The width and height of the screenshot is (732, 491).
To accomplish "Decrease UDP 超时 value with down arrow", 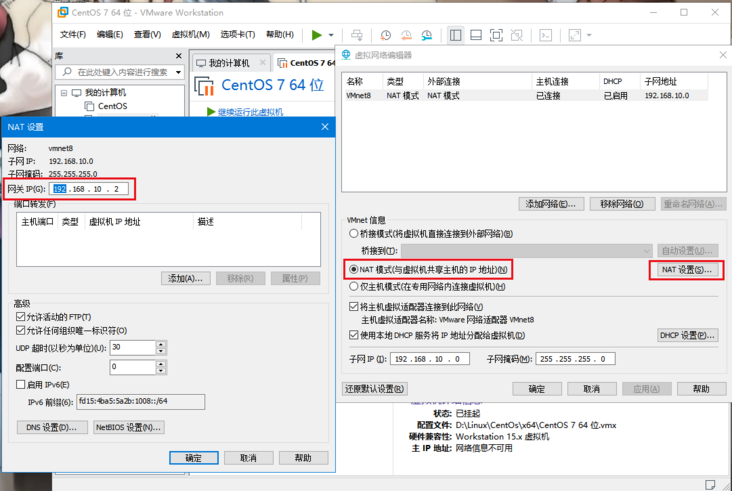I will click(x=161, y=351).
